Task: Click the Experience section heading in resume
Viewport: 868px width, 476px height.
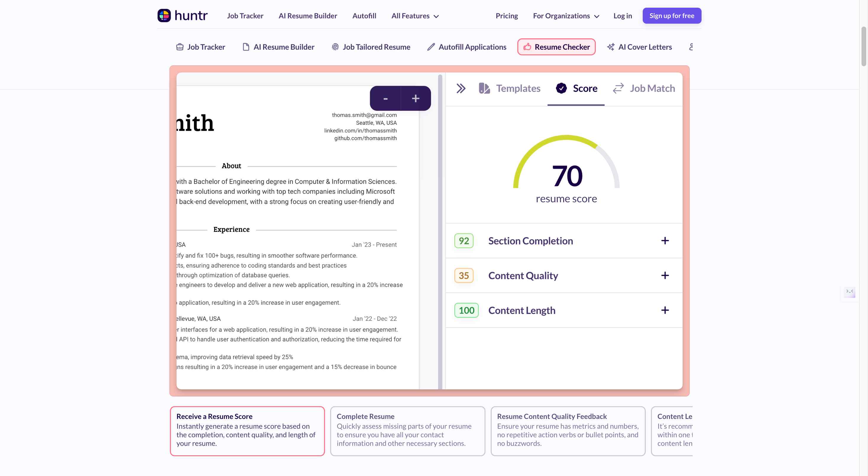Action: click(231, 229)
